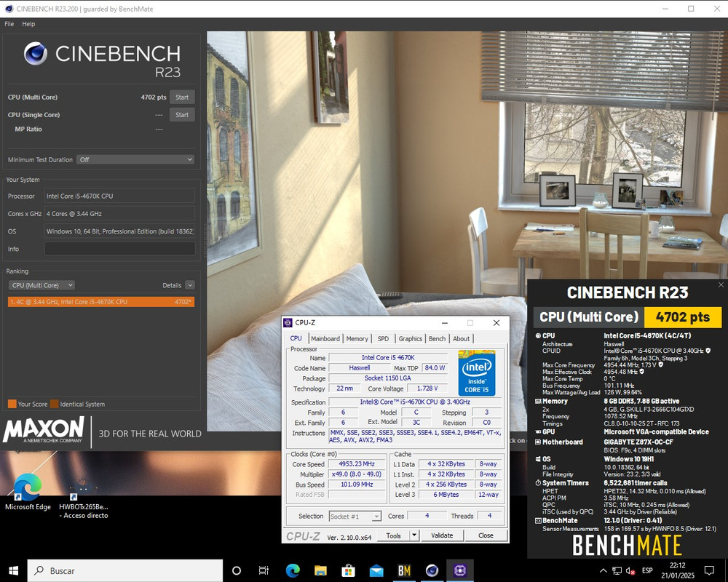Open the Minimum Test Duration dropdown
Screen dimensions: 728x582
[x=135, y=159]
